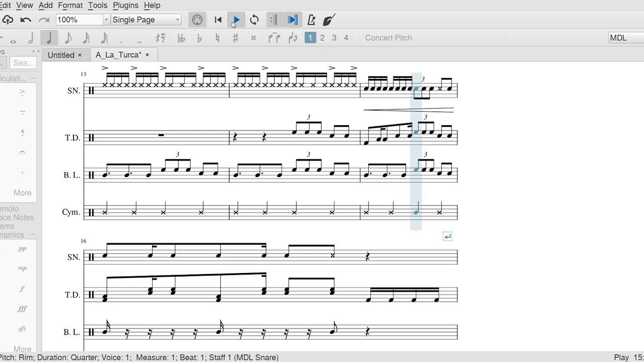
Task: Open the Plugins menu
Action: click(126, 5)
